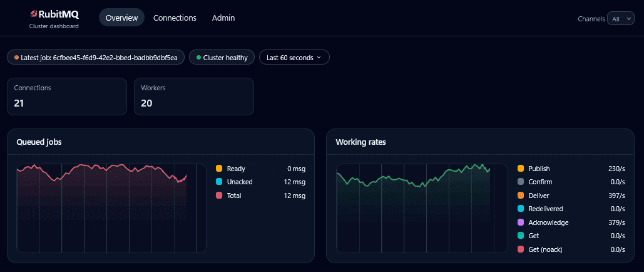The height and width of the screenshot is (272, 644).
Task: Click the Get (noack) legend label
Action: [545, 249]
